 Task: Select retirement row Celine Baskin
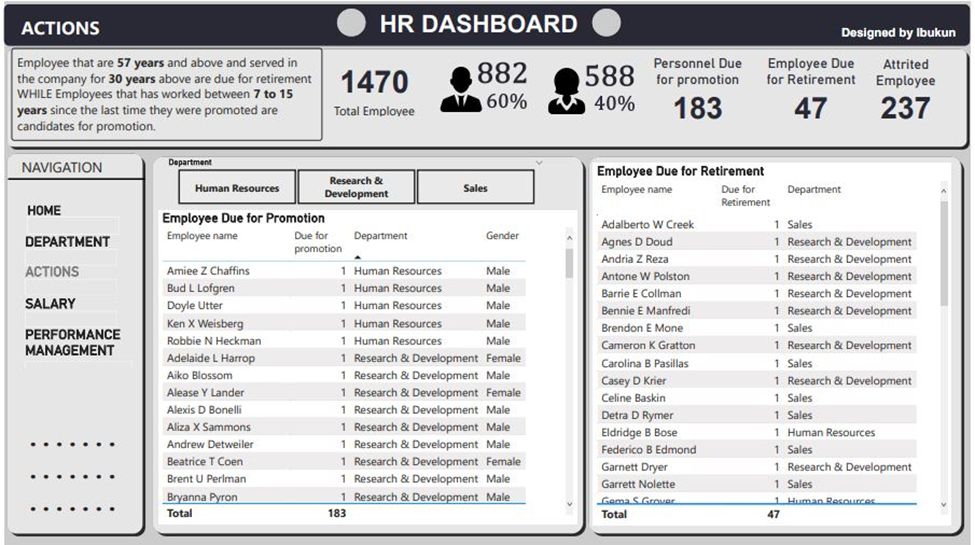point(757,398)
